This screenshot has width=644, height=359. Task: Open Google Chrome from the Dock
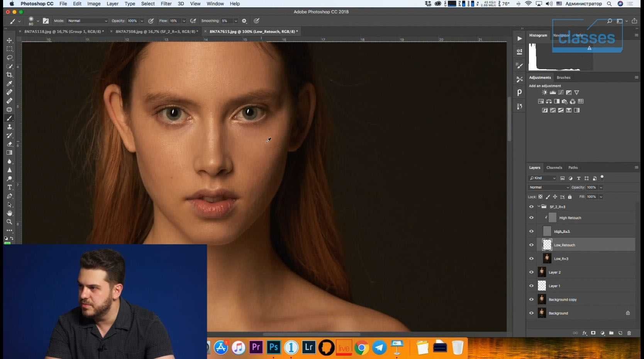coord(361,348)
